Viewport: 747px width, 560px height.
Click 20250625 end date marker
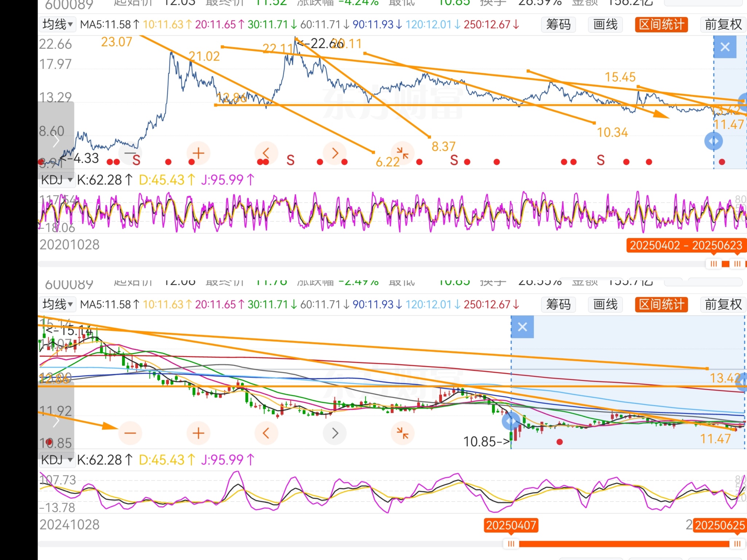pyautogui.click(x=720, y=525)
